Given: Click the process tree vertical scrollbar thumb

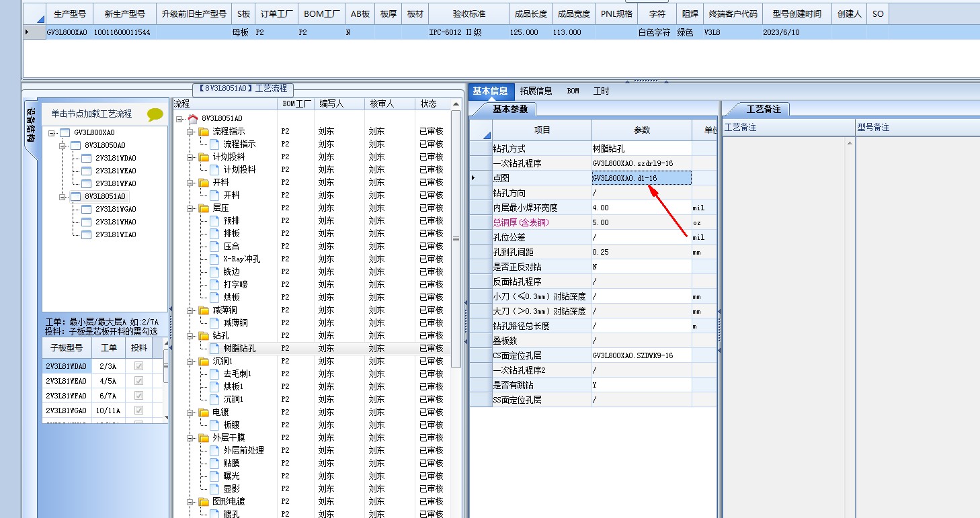Looking at the screenshot, I should coord(456,239).
